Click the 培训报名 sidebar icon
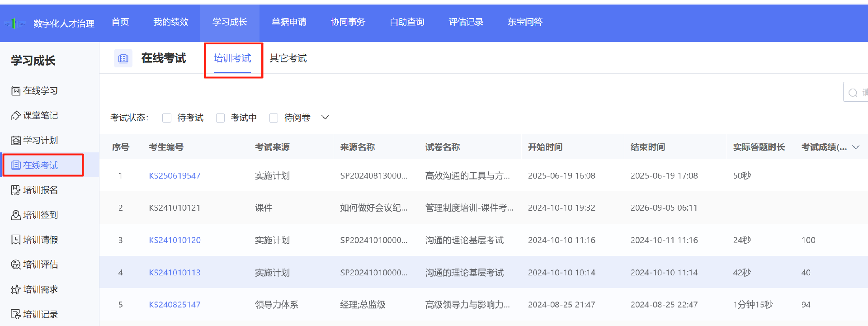This screenshot has height=326, width=868. [x=16, y=190]
